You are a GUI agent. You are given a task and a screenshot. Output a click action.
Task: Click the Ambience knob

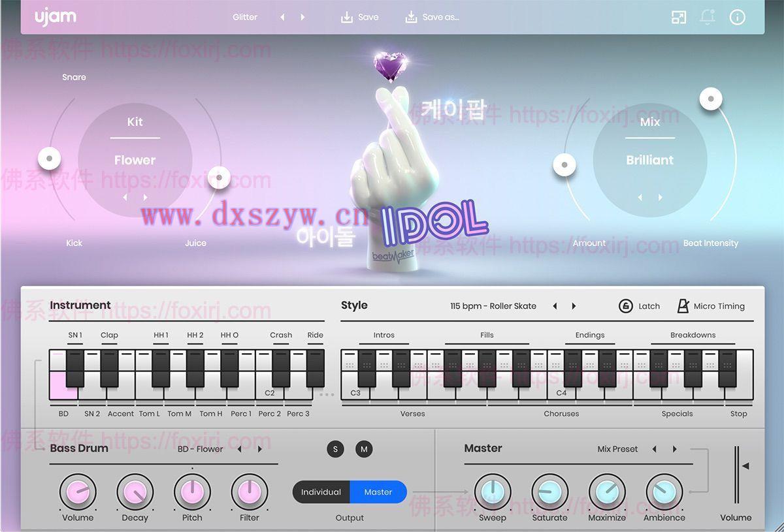664,492
